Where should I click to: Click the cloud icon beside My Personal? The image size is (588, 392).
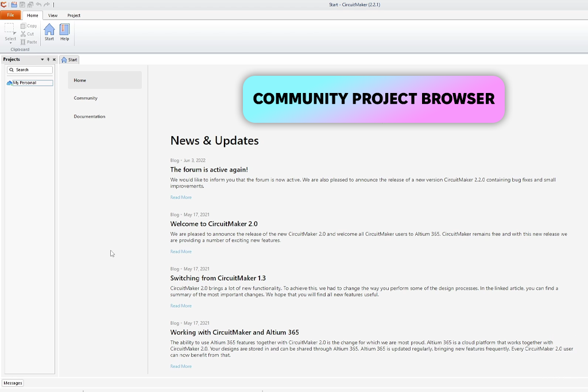[9, 83]
